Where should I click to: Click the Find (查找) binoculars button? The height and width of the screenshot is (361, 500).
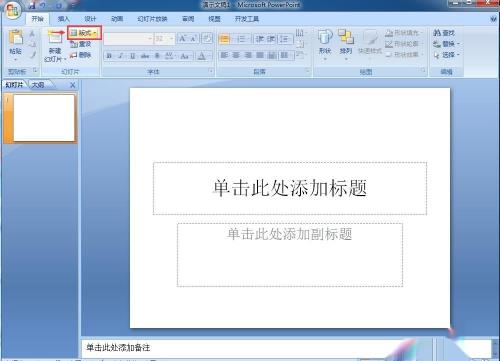444,33
